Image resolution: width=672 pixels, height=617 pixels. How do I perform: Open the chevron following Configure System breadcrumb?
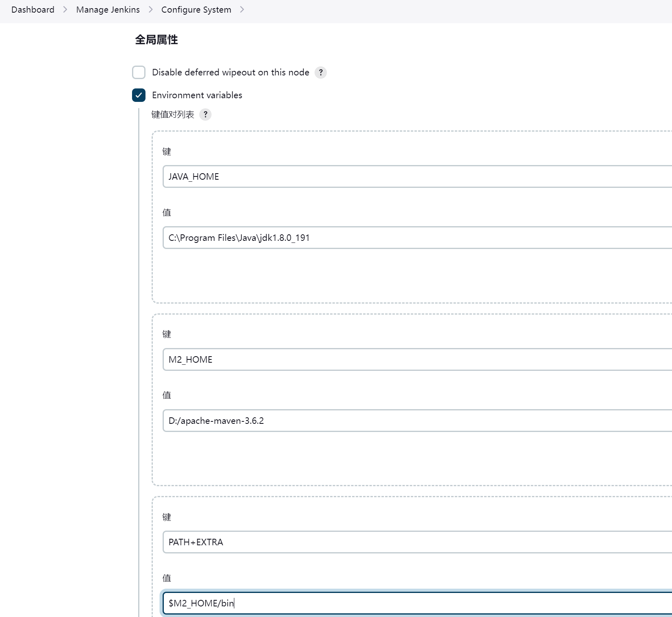tap(242, 9)
